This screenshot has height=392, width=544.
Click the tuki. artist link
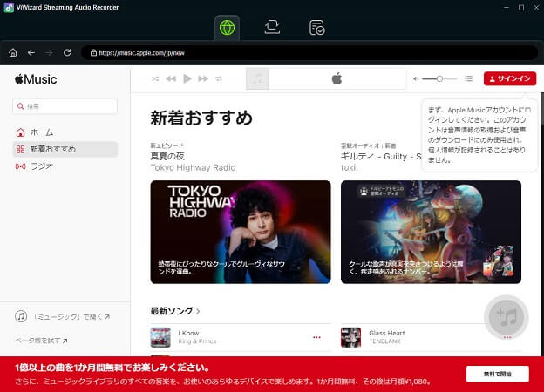tap(350, 168)
